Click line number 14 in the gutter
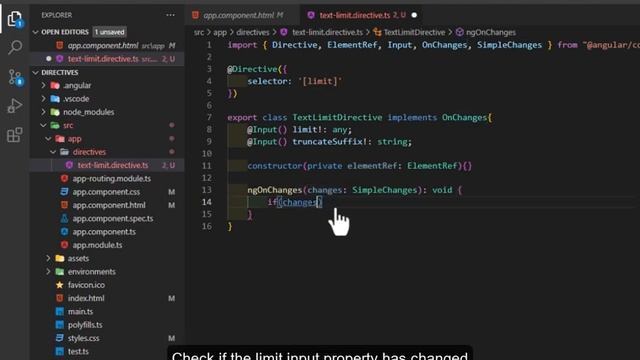Viewport: 640px width, 360px height. coord(207,202)
